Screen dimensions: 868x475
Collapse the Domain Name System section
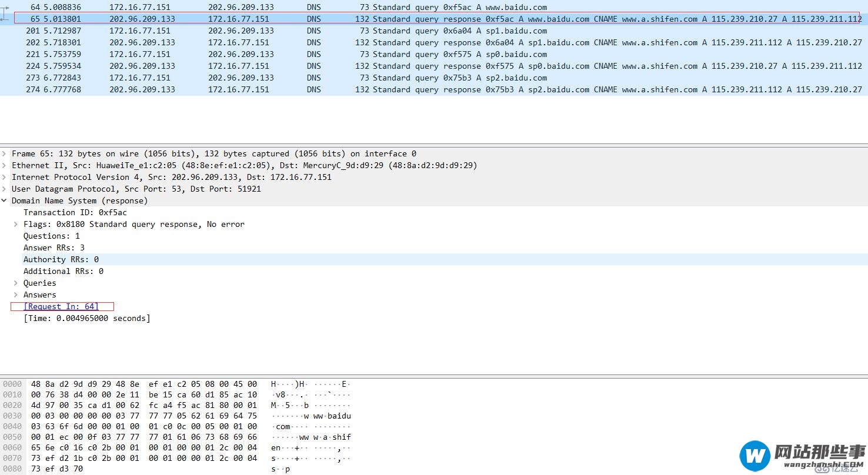click(5, 200)
